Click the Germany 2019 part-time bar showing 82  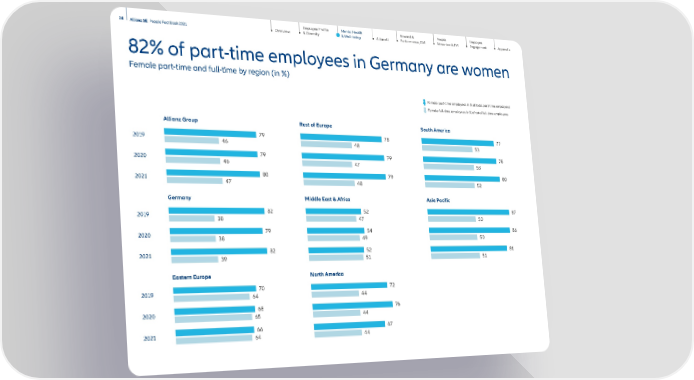216,211
